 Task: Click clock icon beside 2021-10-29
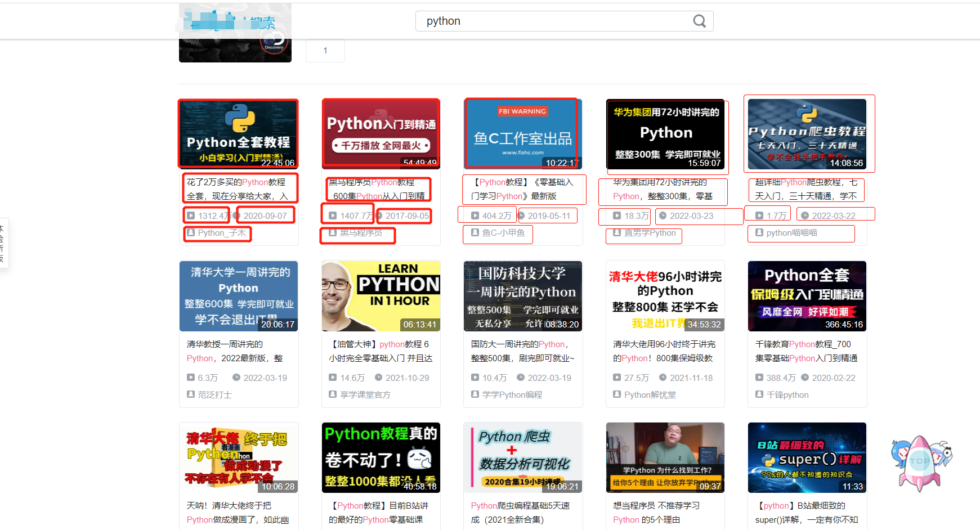pyautogui.click(x=379, y=378)
